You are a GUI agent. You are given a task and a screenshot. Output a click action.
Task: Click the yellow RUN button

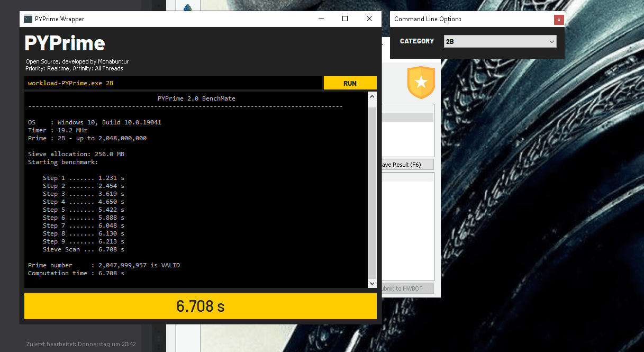click(350, 83)
